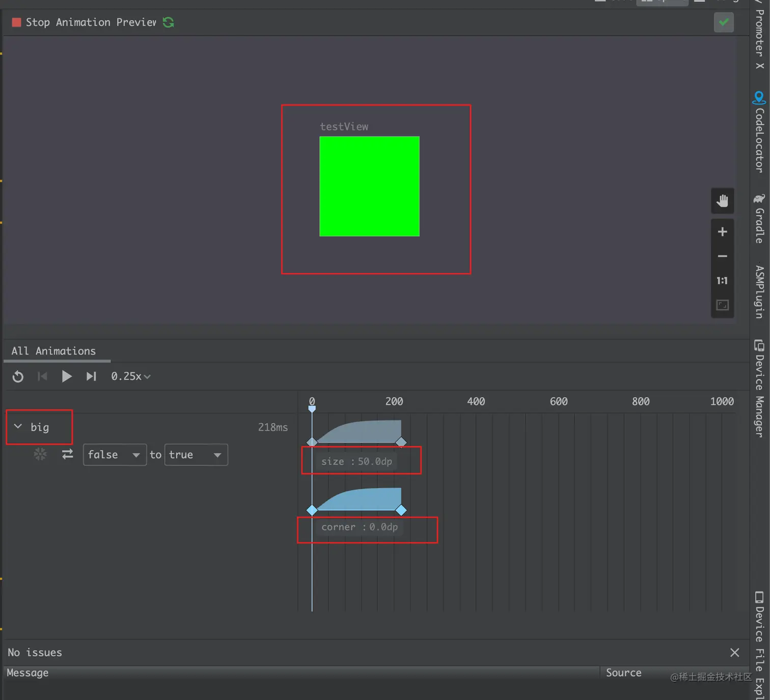Open the 0.25x playback speed dropdown

[131, 376]
